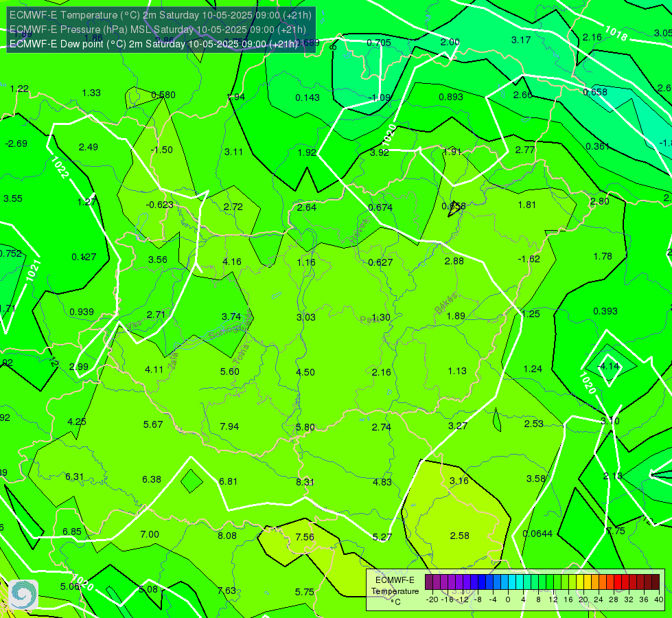Click the Tolna county label
This screenshot has width=672, height=618.
click(x=242, y=354)
